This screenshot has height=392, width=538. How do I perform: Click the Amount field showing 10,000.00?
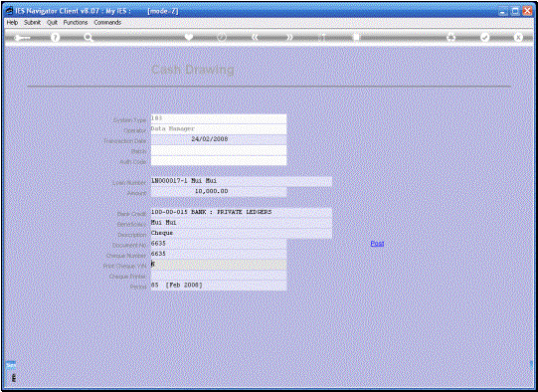pos(219,192)
